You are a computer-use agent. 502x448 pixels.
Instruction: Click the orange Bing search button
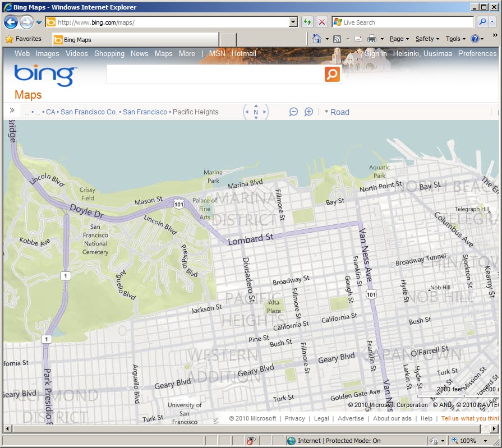(332, 74)
